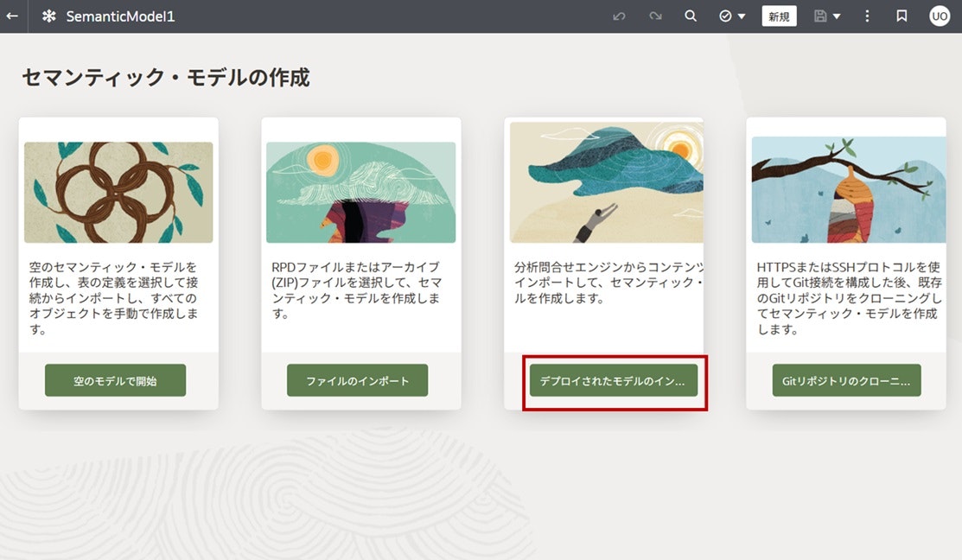Select the cocoon on branch illustration
962x560 pixels.
pos(849,189)
